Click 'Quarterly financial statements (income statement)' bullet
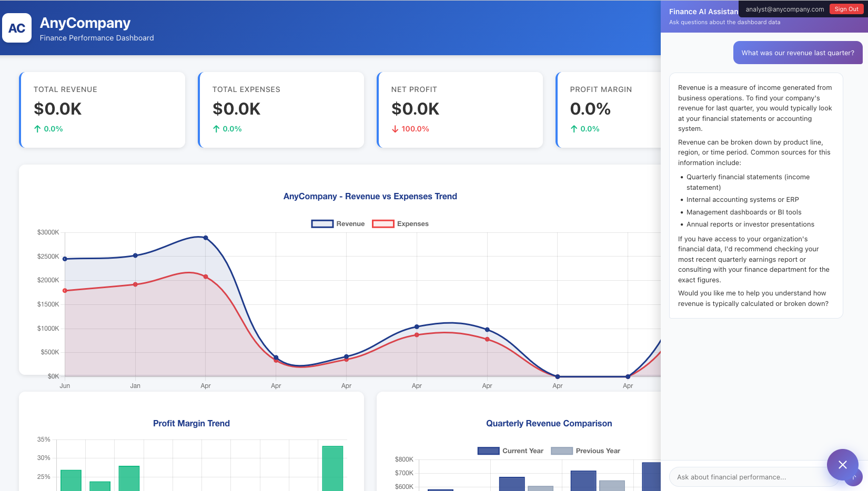This screenshot has width=868, height=491. pyautogui.click(x=748, y=182)
